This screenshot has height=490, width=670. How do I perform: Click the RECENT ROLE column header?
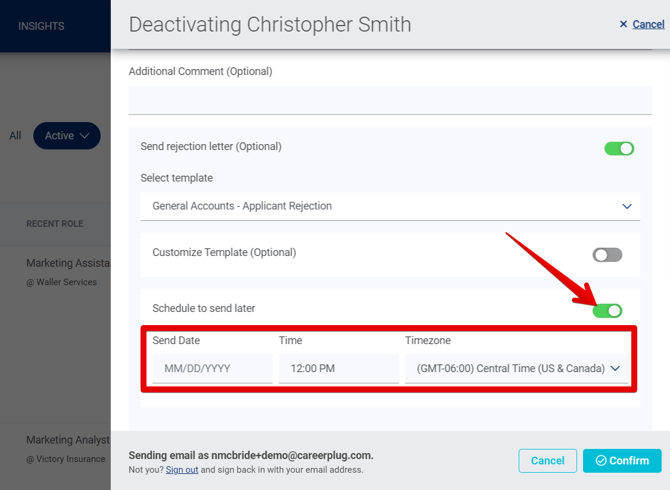55,224
